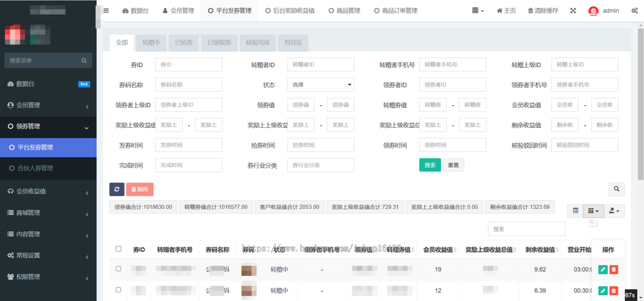
Task: Open the columns grid dropdown
Action: 594,211
